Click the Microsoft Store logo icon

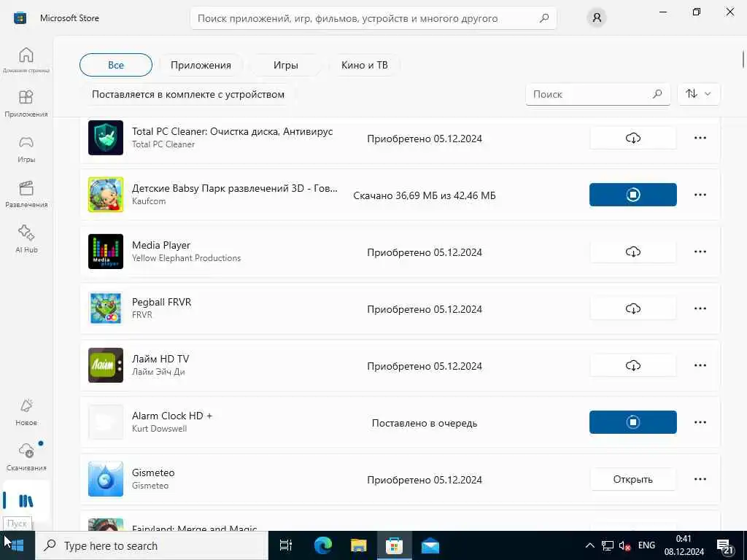pyautogui.click(x=20, y=18)
